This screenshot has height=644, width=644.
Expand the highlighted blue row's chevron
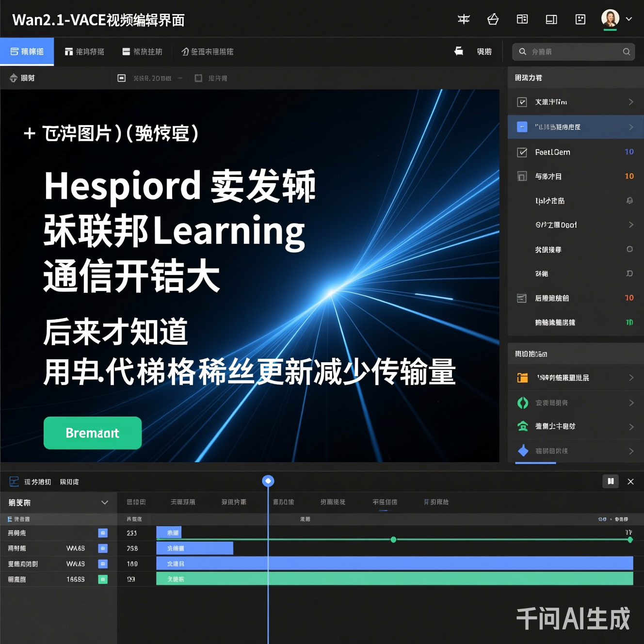631,127
